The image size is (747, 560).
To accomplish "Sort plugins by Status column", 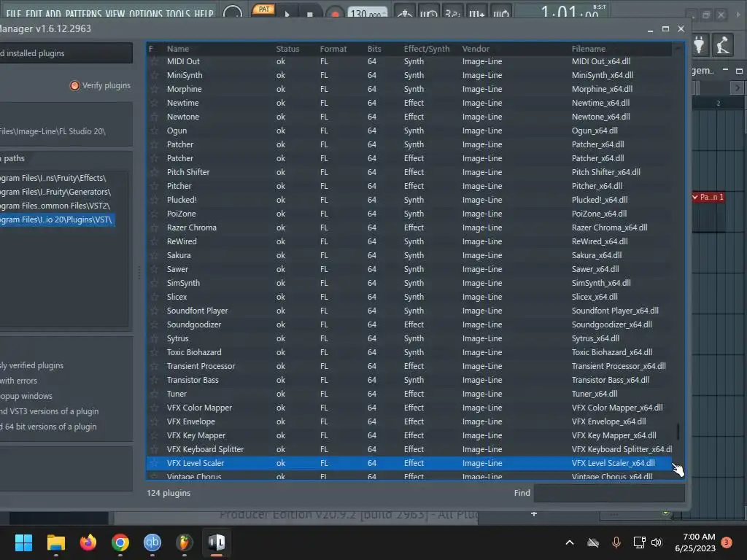I will 287,49.
